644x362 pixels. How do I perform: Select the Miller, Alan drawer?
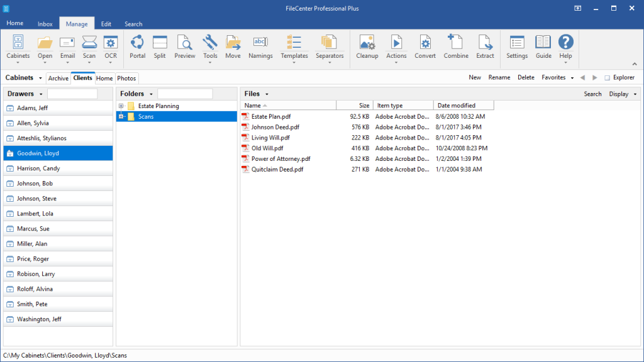coord(58,244)
